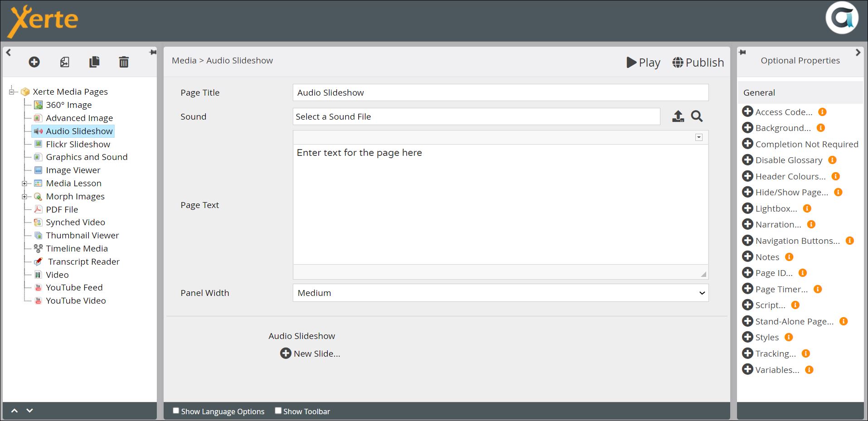Click the duplicate page icon
868x421 pixels.
tap(94, 62)
